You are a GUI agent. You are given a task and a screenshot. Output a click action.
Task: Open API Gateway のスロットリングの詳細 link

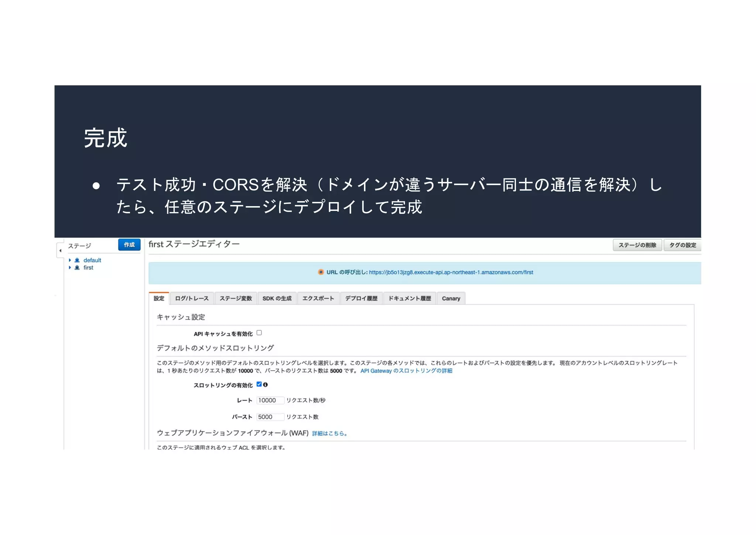pos(406,371)
